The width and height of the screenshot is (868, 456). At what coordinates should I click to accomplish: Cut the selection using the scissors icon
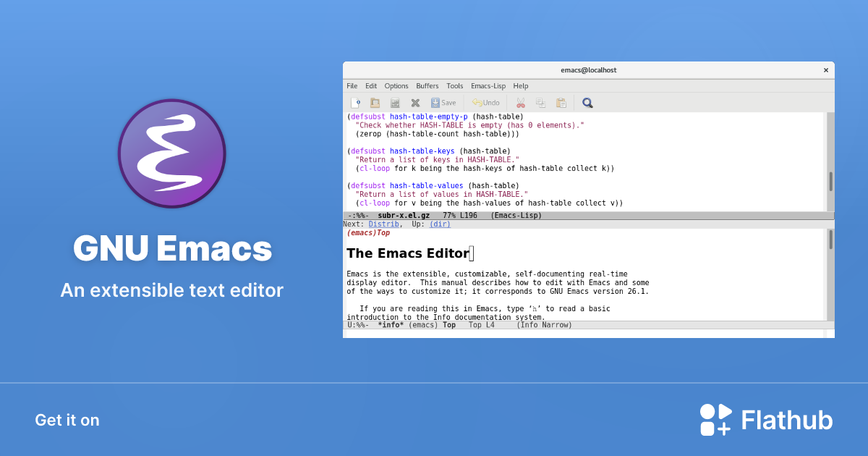pos(520,102)
